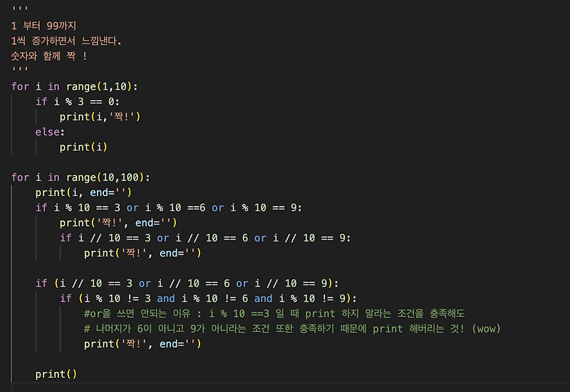This screenshot has width=570, height=392.
Task: Click the comment line '1씩 증가하면서 느낌낸다.'
Action: tap(66, 41)
